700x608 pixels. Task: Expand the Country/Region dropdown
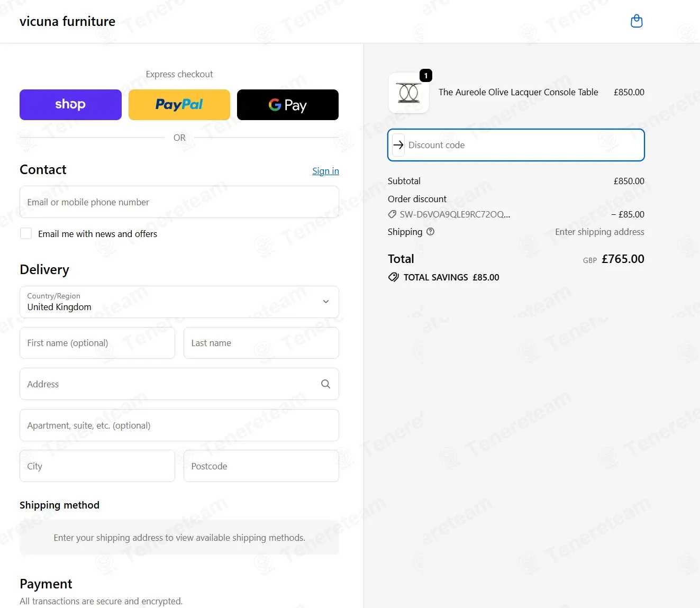[179, 302]
